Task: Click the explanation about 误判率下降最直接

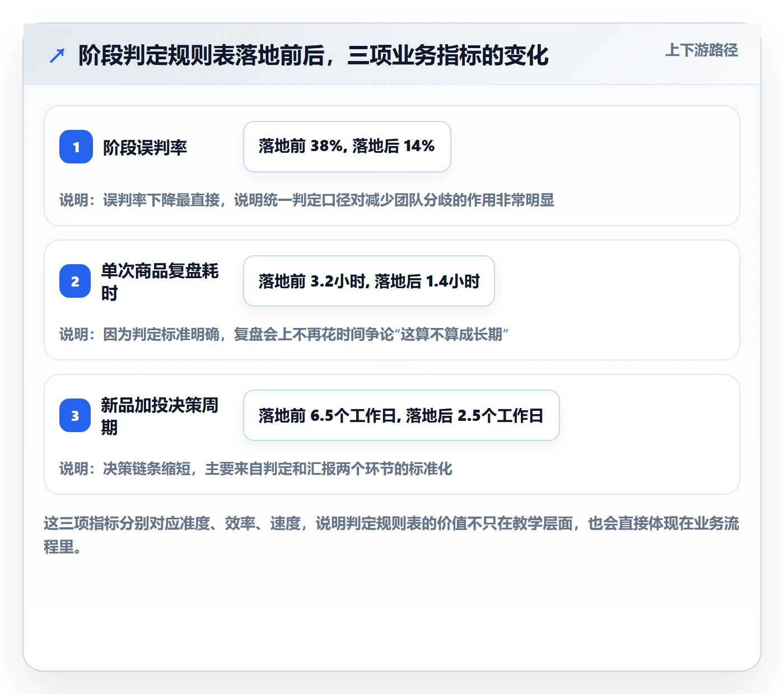Action: click(307, 200)
